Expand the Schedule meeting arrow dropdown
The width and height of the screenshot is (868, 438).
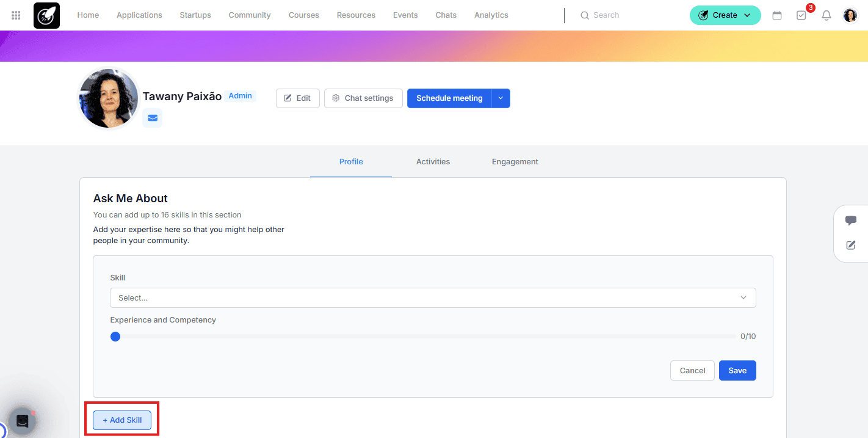tap(501, 98)
